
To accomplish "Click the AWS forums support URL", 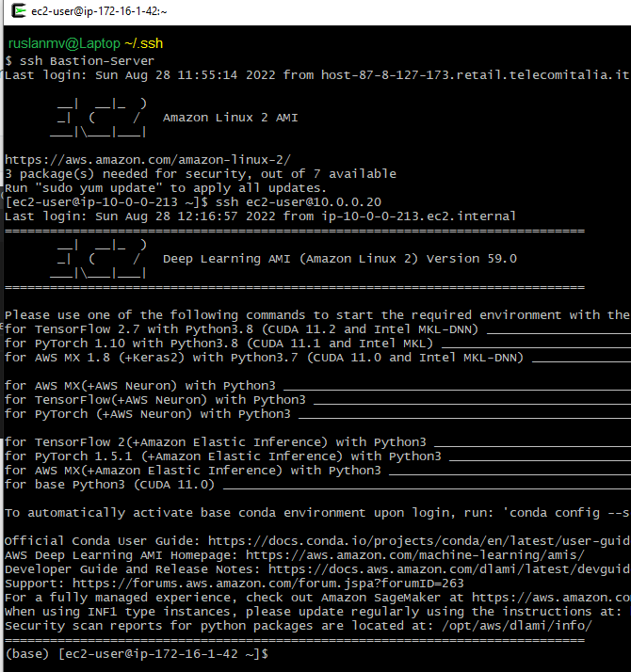I will (268, 584).
